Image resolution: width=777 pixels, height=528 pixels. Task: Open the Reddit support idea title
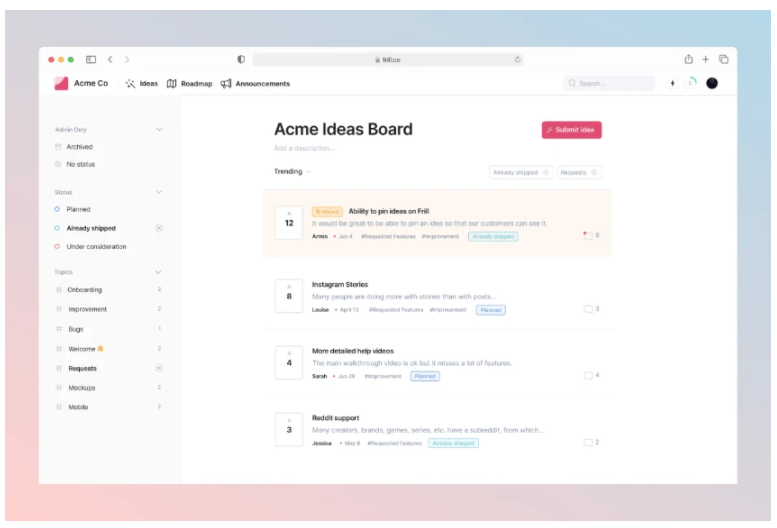(x=335, y=418)
